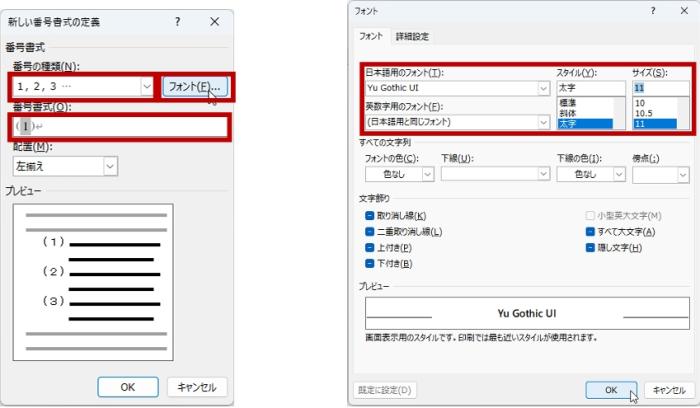Click OK in the font dialog
The height and width of the screenshot is (408, 700).
pyautogui.click(x=612, y=389)
